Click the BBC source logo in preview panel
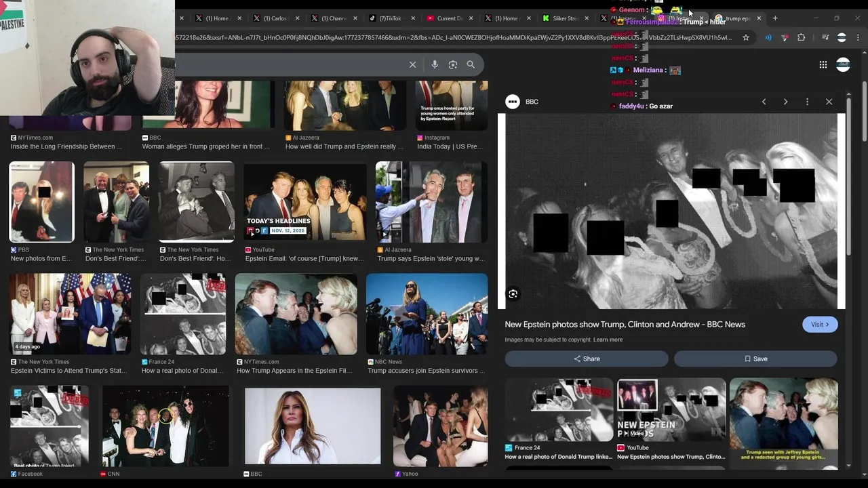Screen dimensions: 868x488 513,102
